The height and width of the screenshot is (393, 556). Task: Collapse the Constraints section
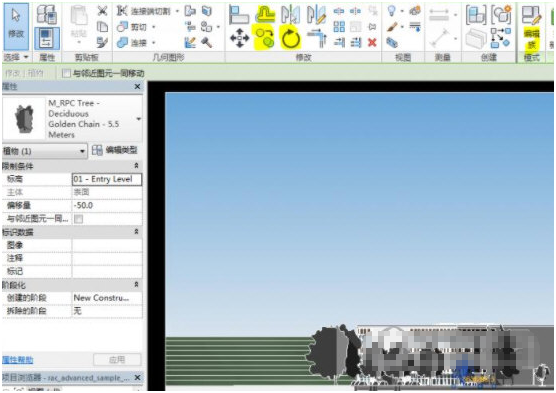pos(137,166)
